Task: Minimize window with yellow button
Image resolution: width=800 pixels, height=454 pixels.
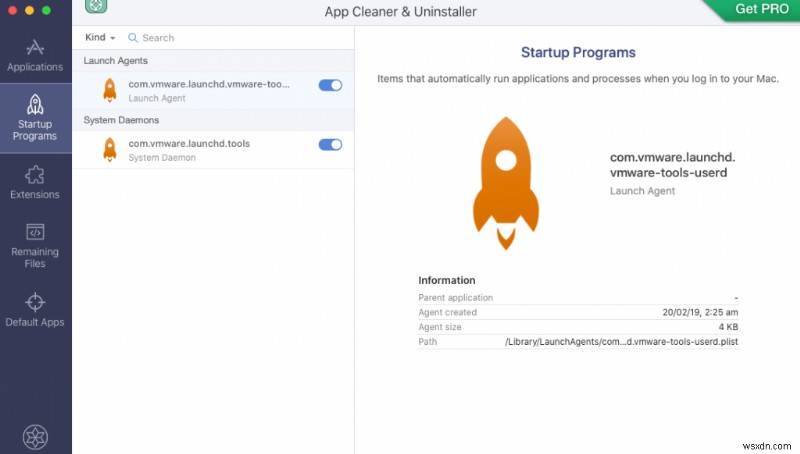Action: 30,10
